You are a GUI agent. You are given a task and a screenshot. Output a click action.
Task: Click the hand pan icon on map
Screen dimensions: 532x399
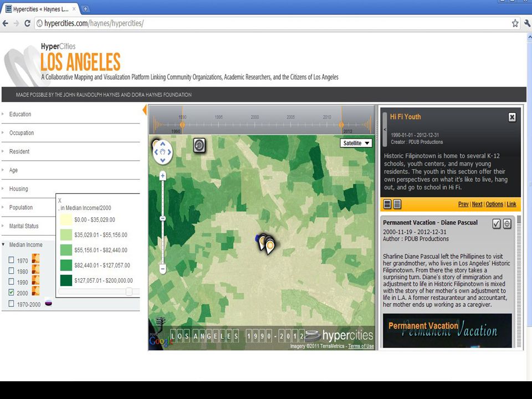click(x=163, y=152)
